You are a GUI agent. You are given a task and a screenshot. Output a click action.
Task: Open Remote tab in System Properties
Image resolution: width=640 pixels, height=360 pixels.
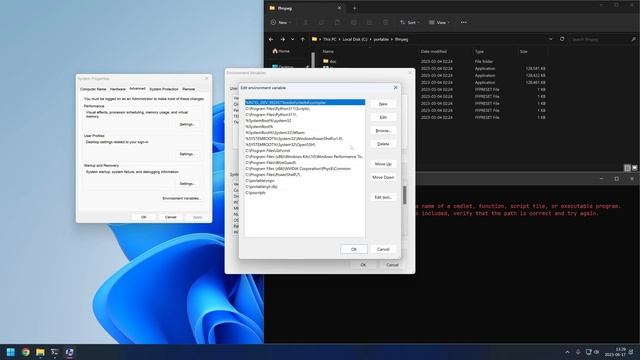(189, 89)
